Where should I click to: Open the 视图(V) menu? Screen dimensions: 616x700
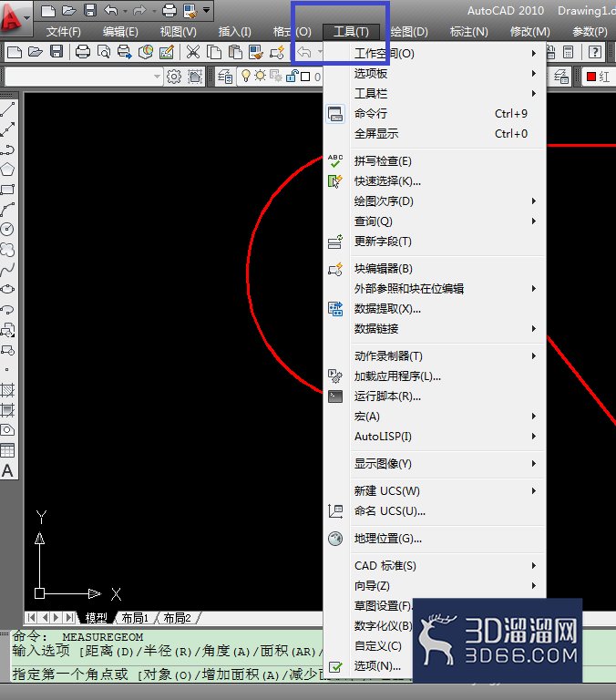[178, 32]
